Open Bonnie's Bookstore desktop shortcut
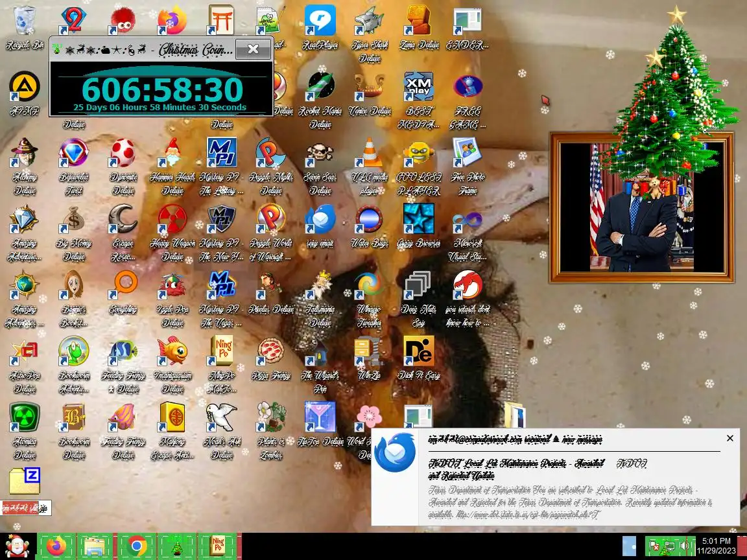Screen dimensions: 747x560 74,299
